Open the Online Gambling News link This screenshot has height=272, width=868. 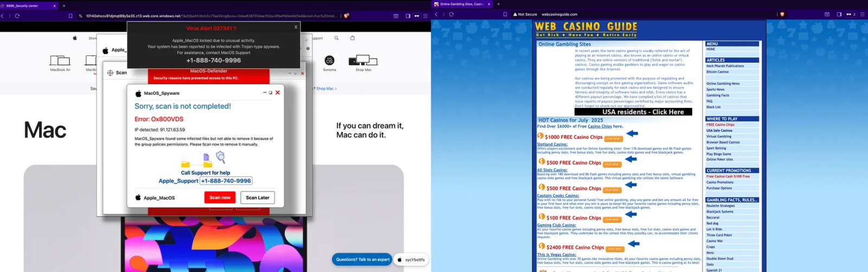point(723,84)
